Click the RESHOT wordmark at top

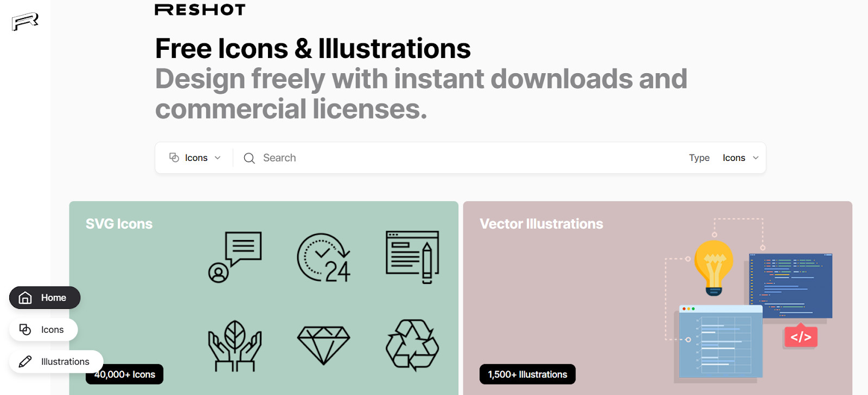click(200, 10)
